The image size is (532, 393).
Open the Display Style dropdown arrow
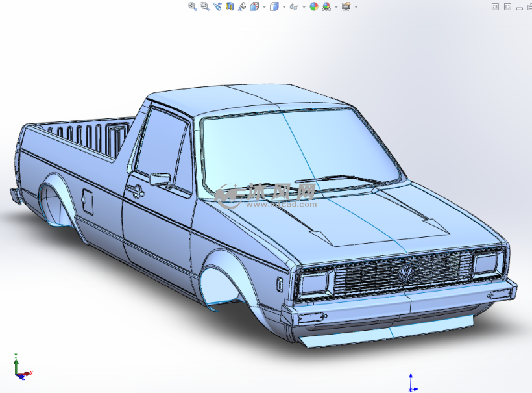(284, 7)
